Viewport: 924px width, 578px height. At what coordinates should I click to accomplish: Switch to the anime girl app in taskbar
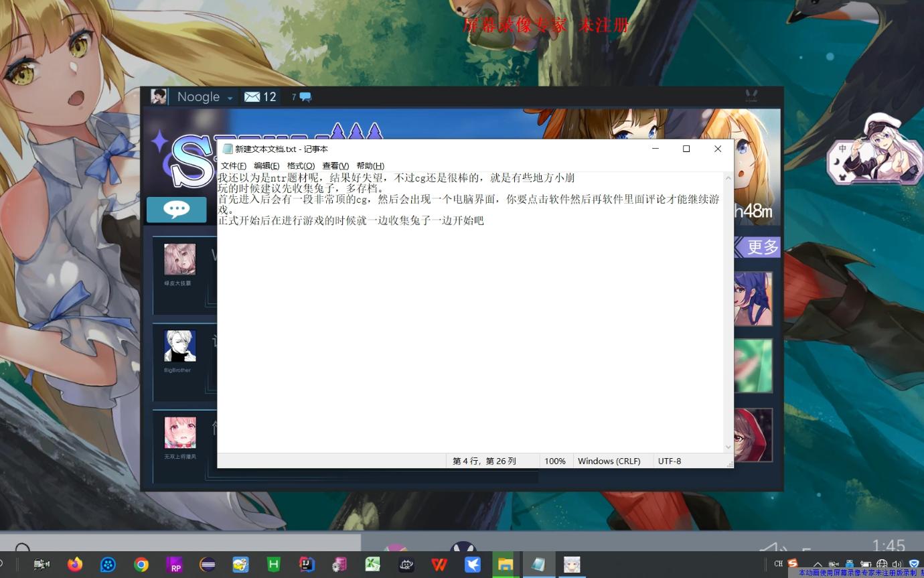(572, 565)
